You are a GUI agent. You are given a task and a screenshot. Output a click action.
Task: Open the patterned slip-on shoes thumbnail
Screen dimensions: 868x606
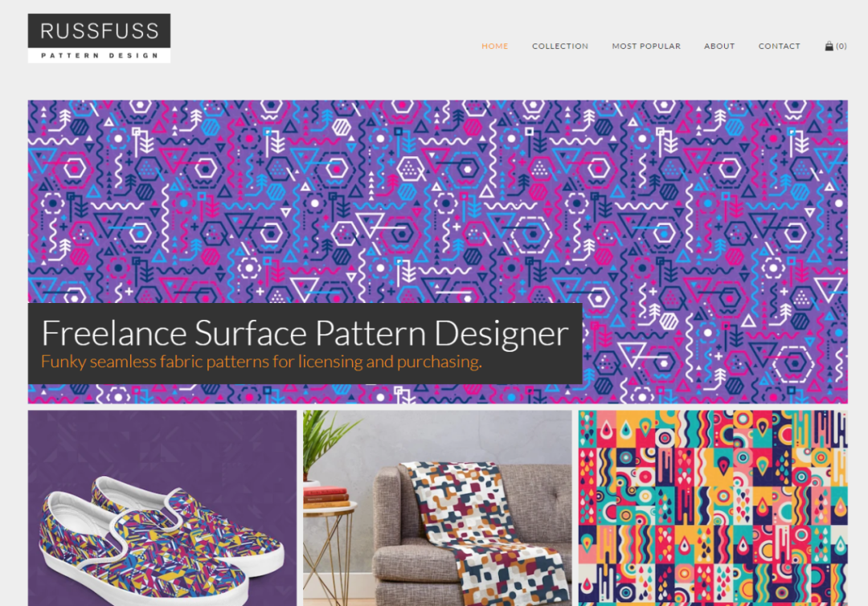[x=162, y=508]
